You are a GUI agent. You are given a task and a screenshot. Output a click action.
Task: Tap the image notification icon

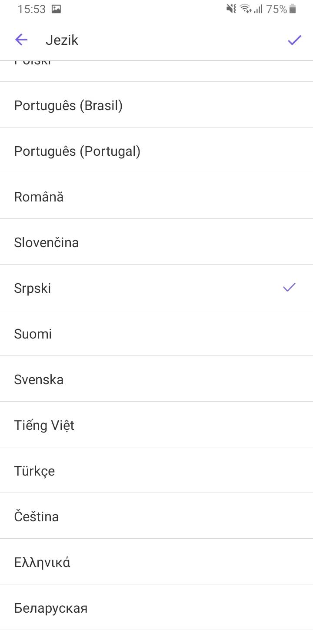[56, 9]
